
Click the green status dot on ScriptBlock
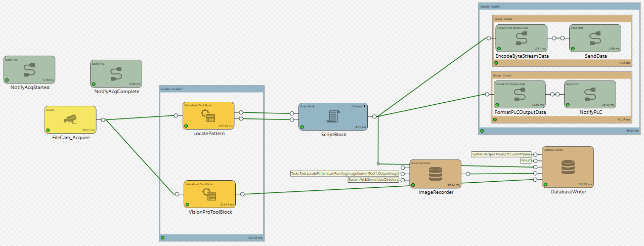click(302, 127)
